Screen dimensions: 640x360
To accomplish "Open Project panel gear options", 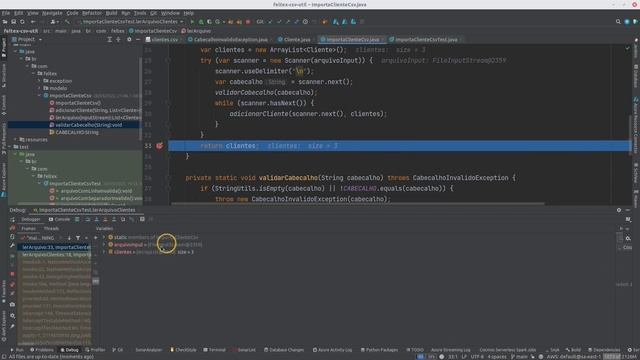I will [129, 40].
